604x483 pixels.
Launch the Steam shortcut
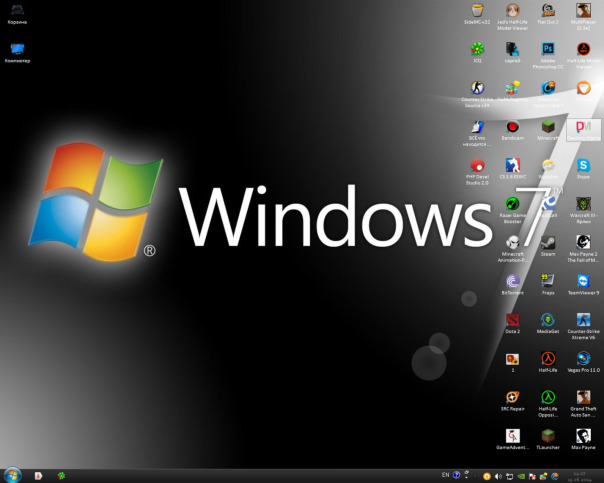point(548,246)
